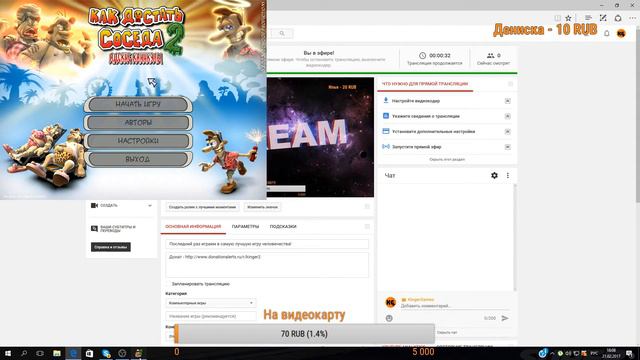
Task: Click the web note pen icon
Action: click(x=603, y=18)
